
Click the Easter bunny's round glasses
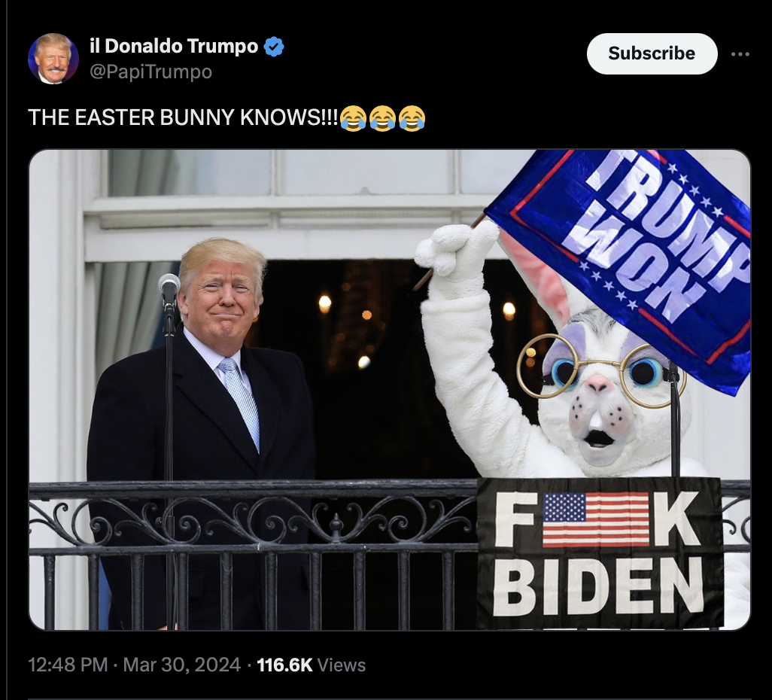pyautogui.click(x=600, y=370)
